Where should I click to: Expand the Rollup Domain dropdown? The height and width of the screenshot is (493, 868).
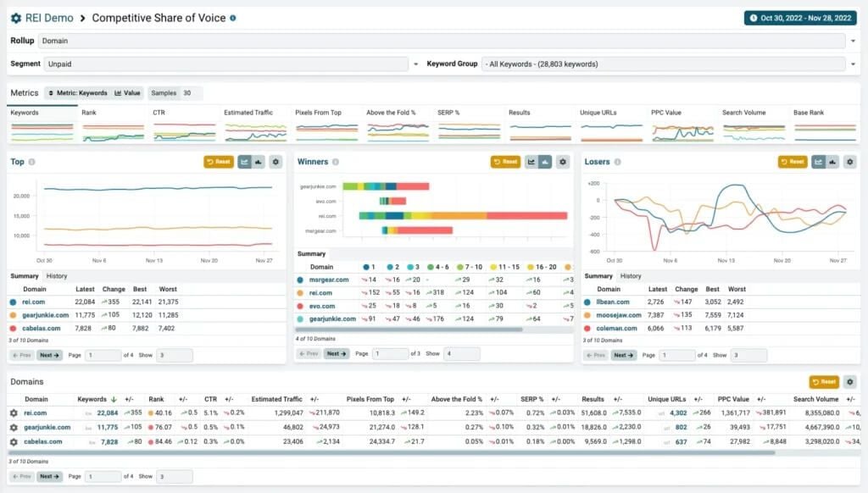pyautogui.click(x=853, y=41)
